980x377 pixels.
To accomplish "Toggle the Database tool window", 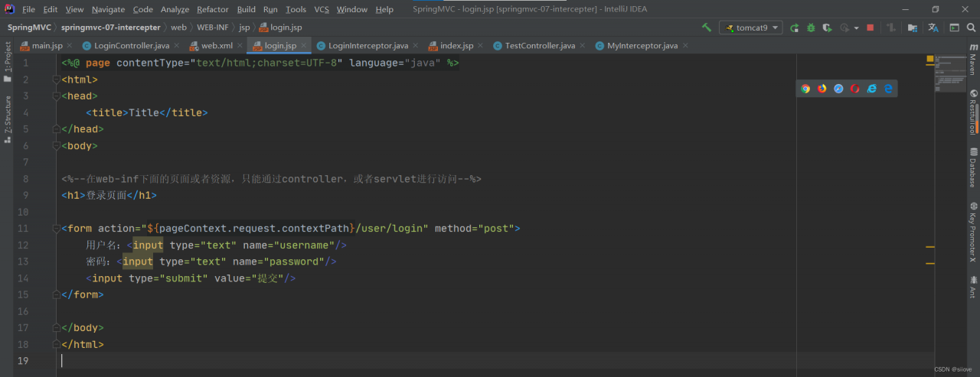I will pos(972,167).
